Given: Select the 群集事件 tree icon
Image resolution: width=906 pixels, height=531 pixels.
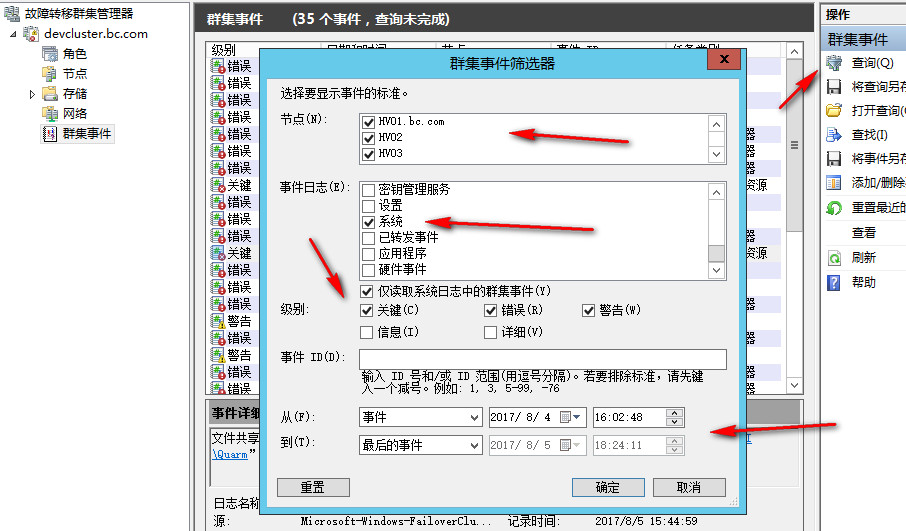Looking at the screenshot, I should (50, 133).
